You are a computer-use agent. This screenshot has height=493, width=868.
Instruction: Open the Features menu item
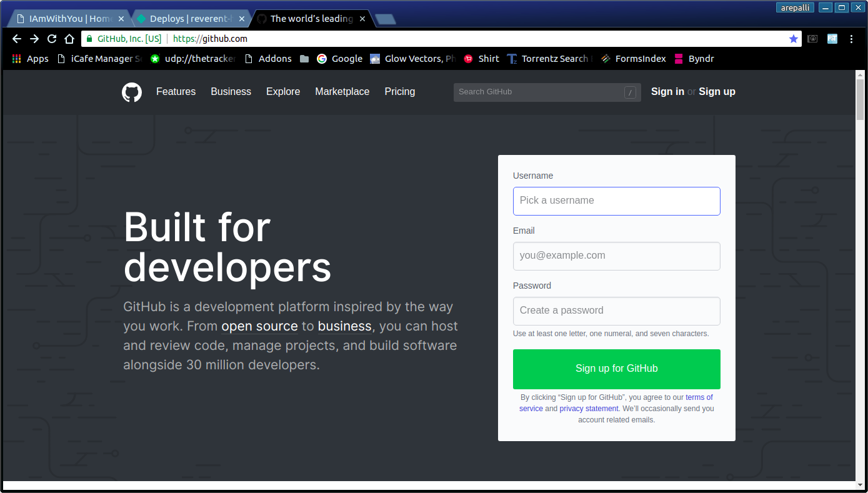tap(176, 92)
